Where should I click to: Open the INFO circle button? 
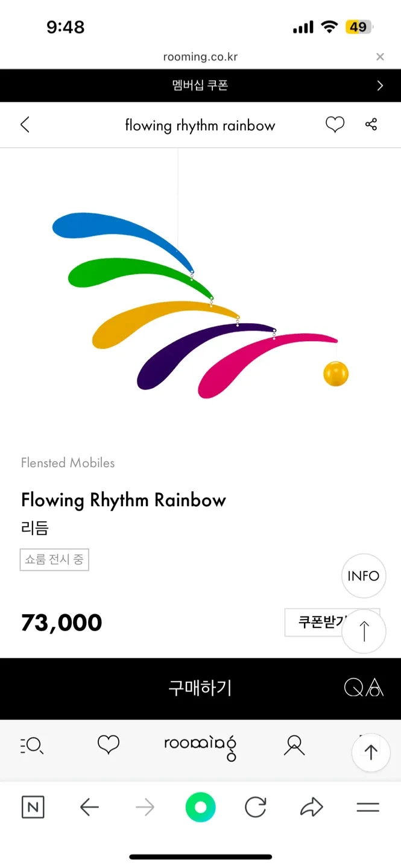pos(364,576)
